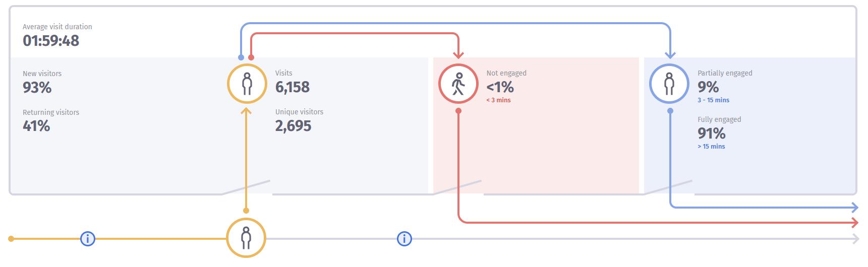This screenshot has width=868, height=267.
Task: Select the yellow person icon on the bottom timeline
Action: click(x=246, y=238)
